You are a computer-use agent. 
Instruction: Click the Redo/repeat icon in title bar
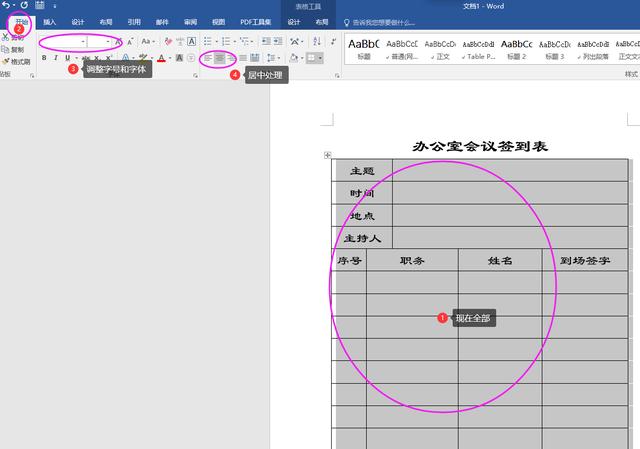(24, 5)
